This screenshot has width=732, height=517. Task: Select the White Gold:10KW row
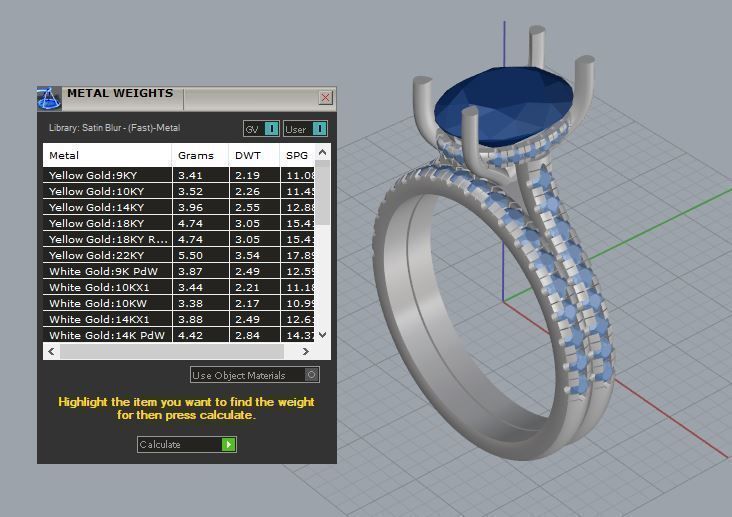pos(179,304)
